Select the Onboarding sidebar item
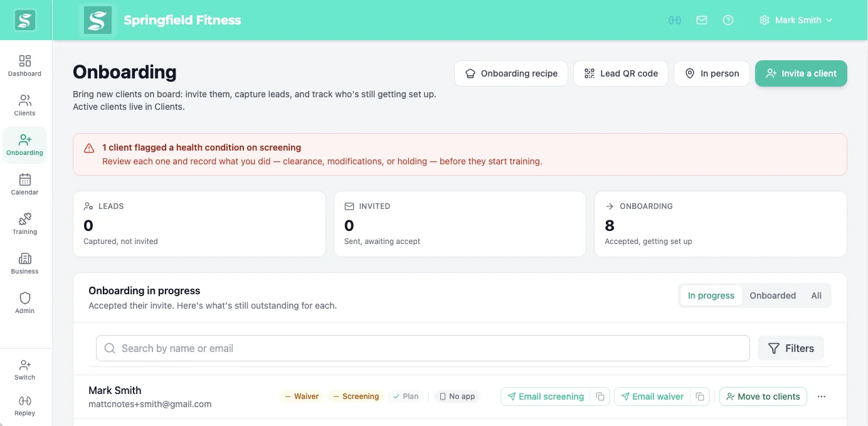Viewport: 868px width, 426px height. click(24, 145)
